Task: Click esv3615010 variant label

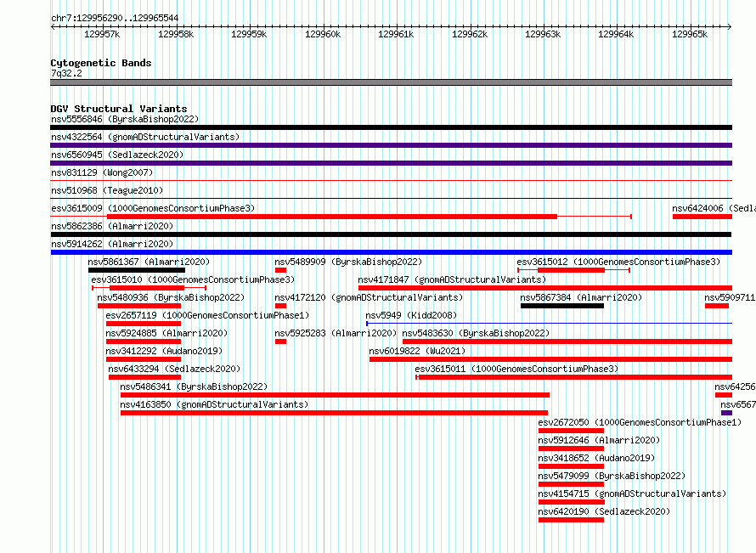Action: pyautogui.click(x=193, y=279)
